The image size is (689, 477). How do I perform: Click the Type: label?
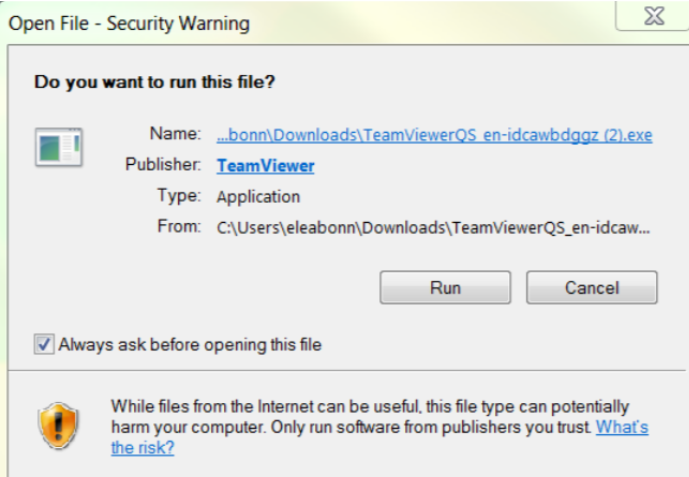(179, 195)
